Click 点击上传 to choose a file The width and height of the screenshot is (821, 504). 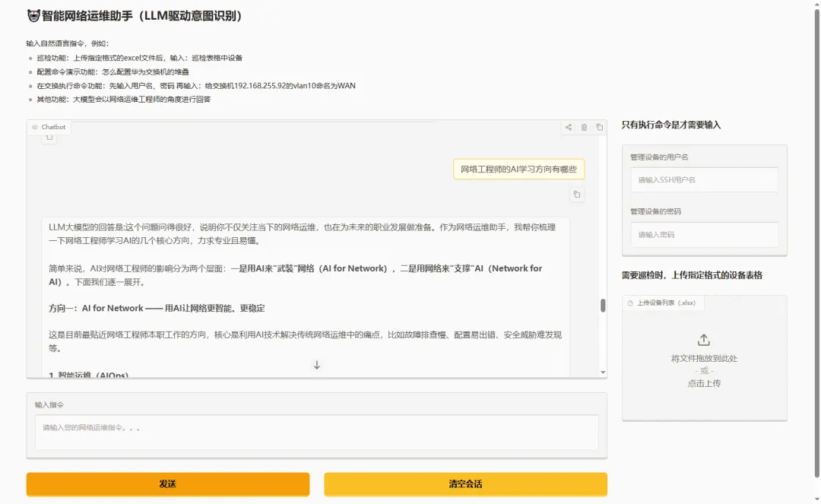point(704,383)
